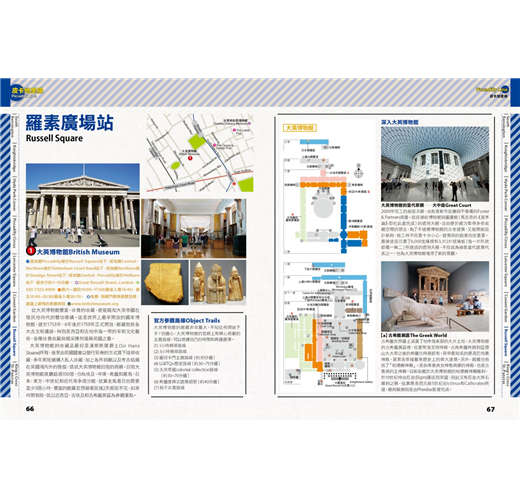Open the British Museum facade photo
Image resolution: width=520 pixels, height=500 pixels.
(x=83, y=205)
